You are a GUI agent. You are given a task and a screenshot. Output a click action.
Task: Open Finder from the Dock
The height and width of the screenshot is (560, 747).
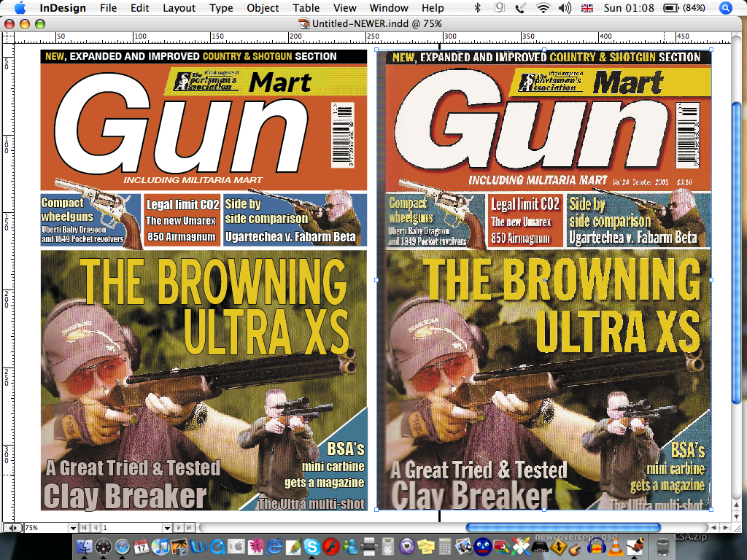point(85,547)
